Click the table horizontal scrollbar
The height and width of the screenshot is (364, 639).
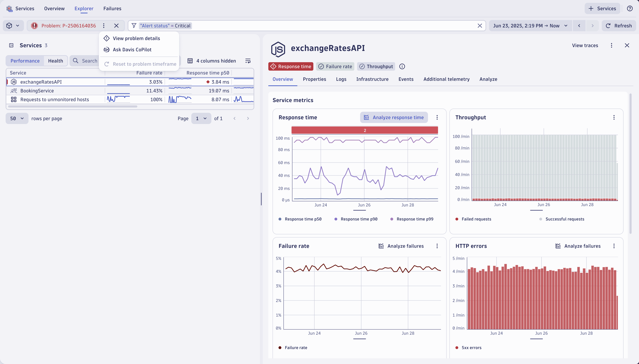pyautogui.click(x=73, y=106)
